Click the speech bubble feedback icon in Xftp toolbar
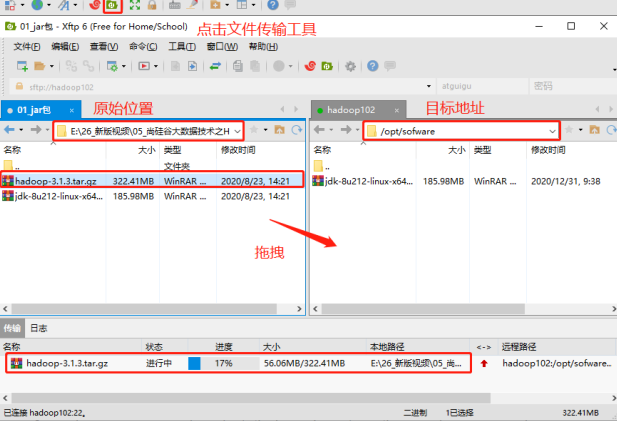617x421 pixels. point(390,66)
